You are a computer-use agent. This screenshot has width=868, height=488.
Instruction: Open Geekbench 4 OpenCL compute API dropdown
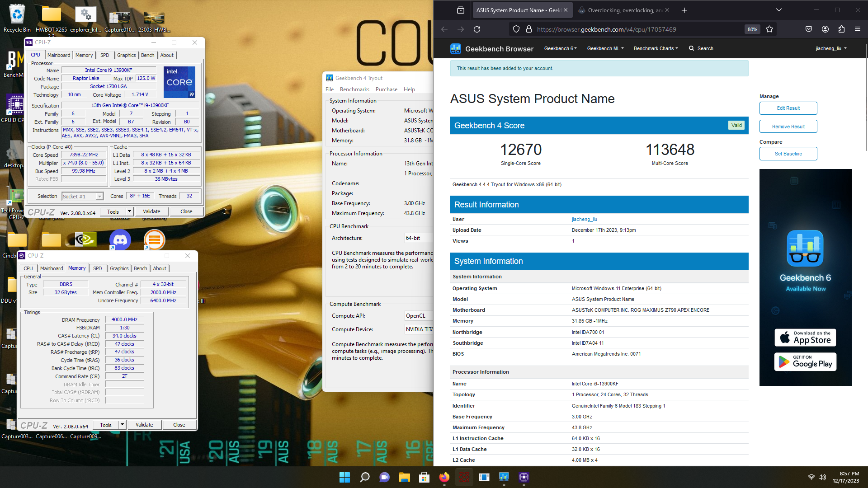(x=419, y=316)
